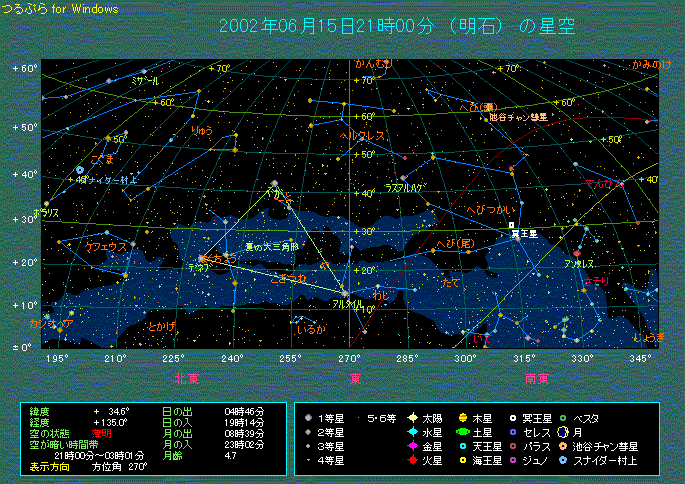Screen dimensions: 685x484
Task: Click the 水星 cyan planet icon
Action: pyautogui.click(x=412, y=432)
